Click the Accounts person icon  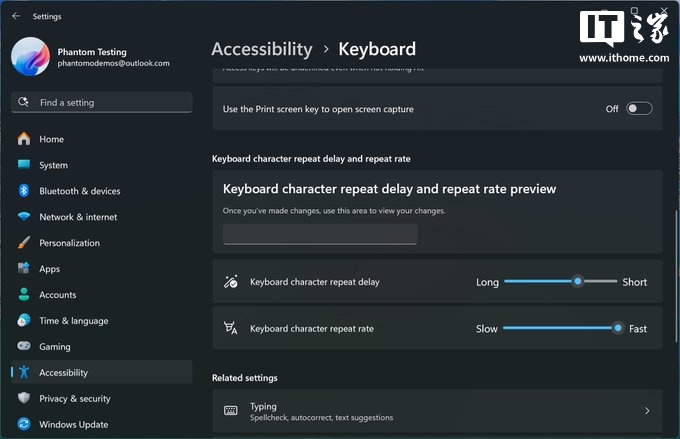click(x=24, y=295)
